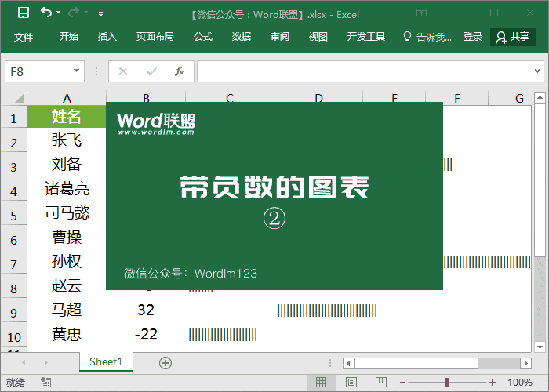Switch to Page Break Preview icon
This screenshot has width=549, height=392.
tap(381, 383)
